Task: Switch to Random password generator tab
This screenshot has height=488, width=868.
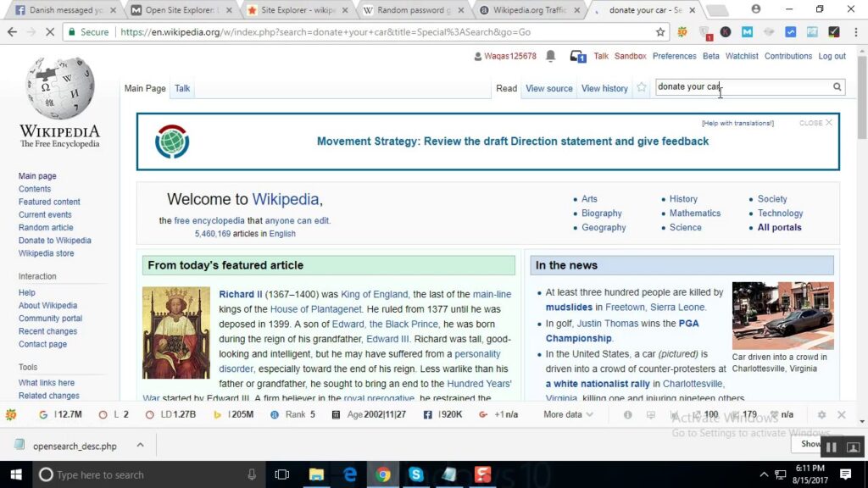Action: tap(413, 10)
